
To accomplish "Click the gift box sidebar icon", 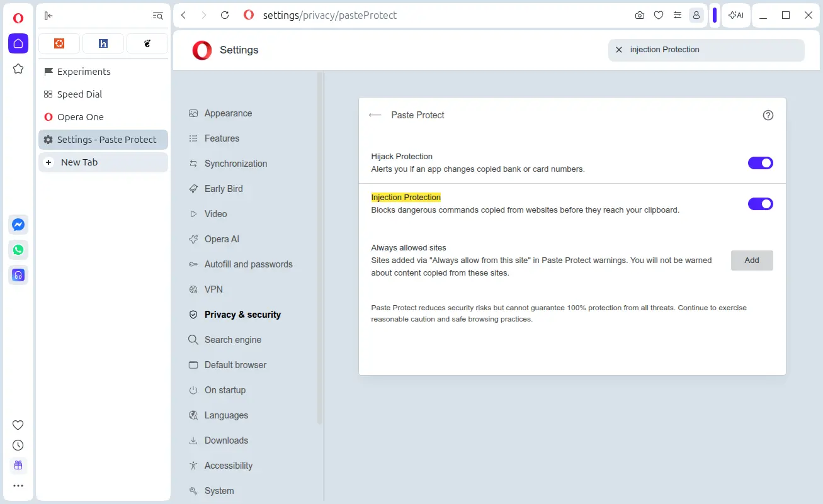I will 18,466.
